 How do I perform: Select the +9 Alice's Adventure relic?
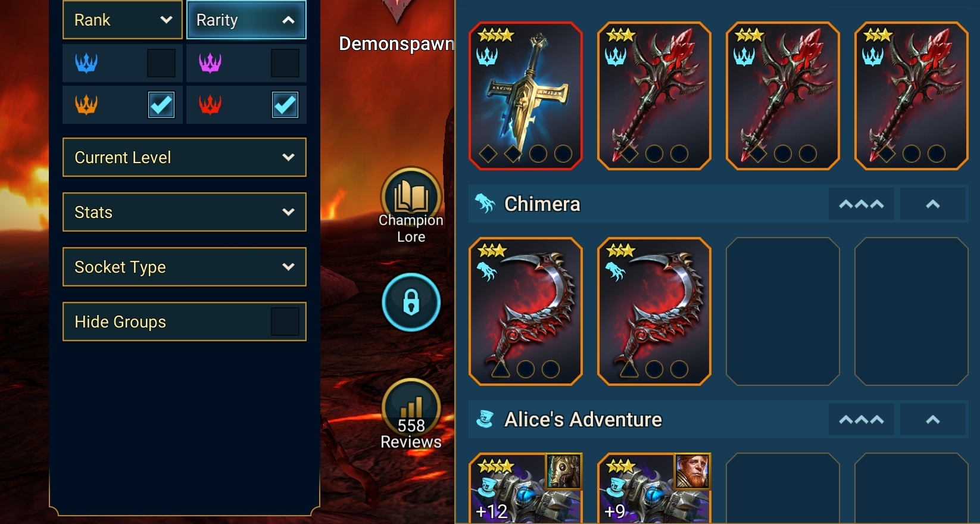coord(654,488)
